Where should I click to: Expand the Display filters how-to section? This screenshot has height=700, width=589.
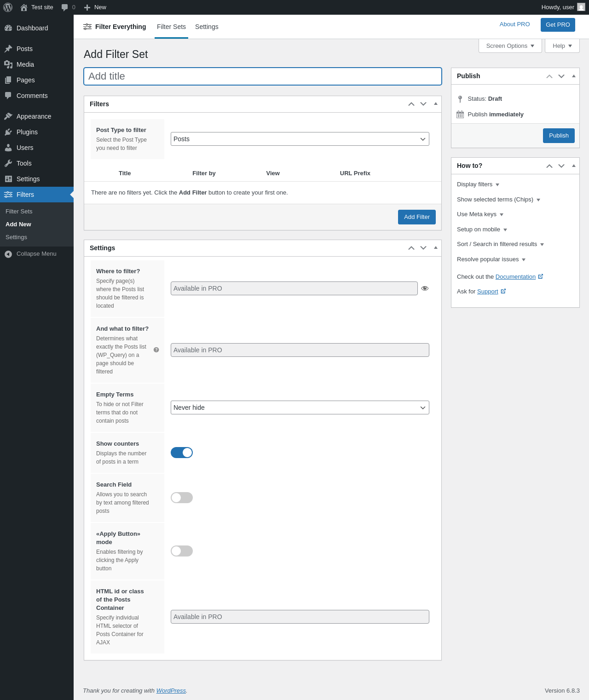(478, 184)
